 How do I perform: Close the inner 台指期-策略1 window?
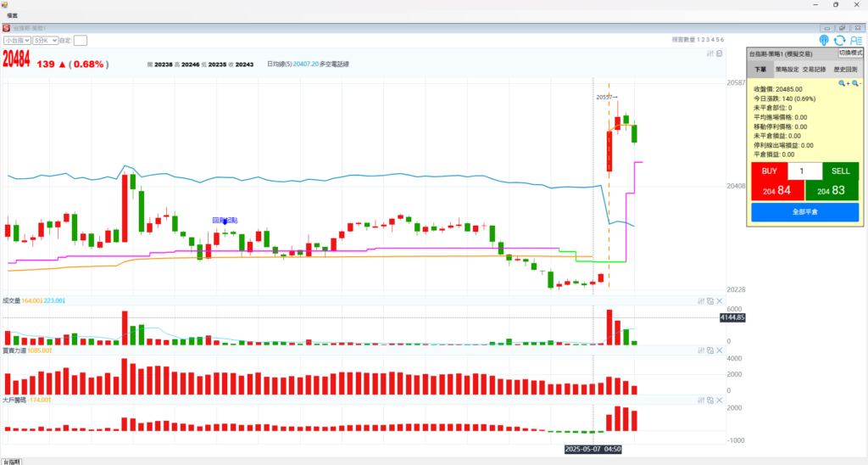pyautogui.click(x=858, y=28)
